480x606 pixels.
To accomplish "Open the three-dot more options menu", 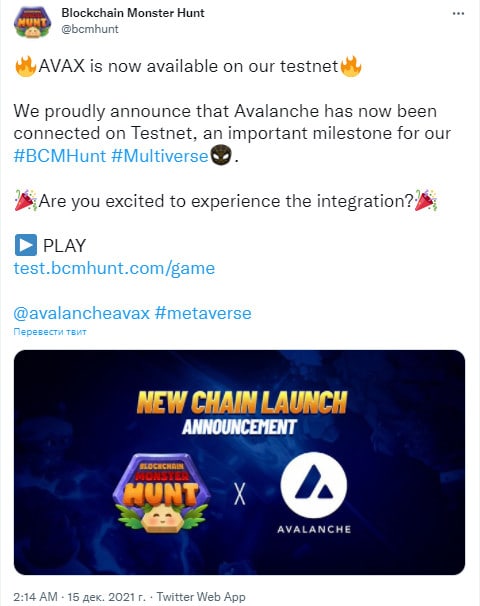I will [458, 14].
